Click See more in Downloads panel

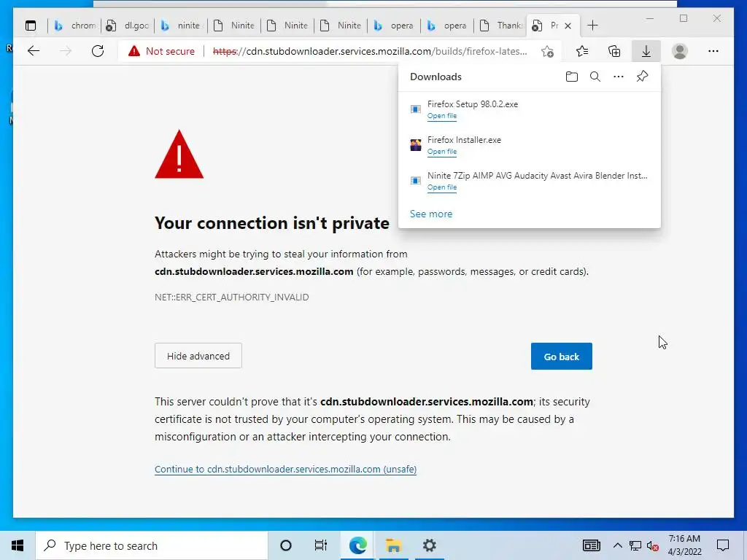tap(431, 214)
